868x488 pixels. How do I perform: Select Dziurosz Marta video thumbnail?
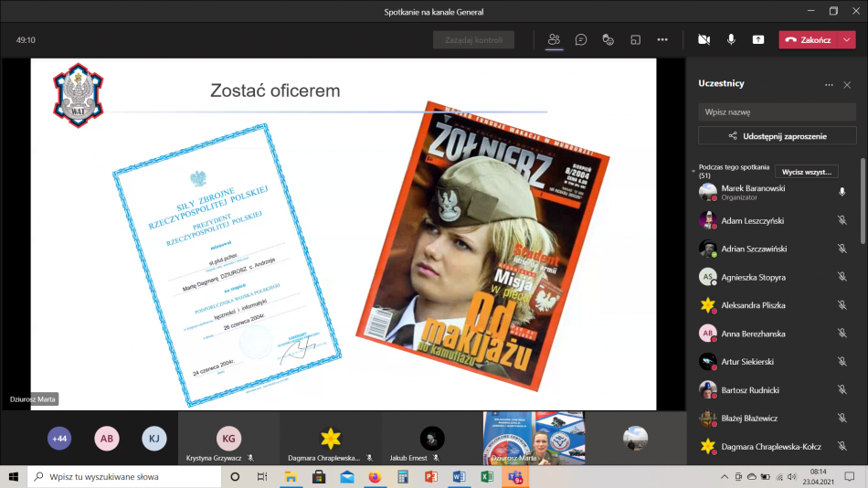click(x=534, y=438)
